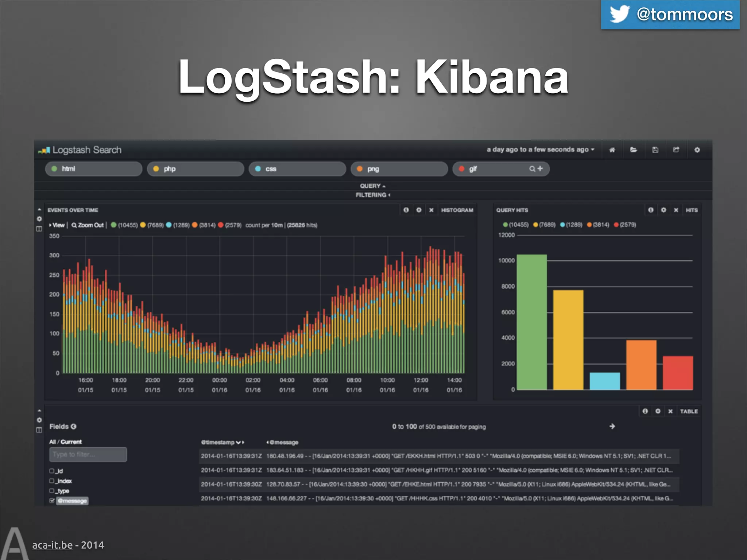This screenshot has width=747, height=560.
Task: Toggle gif series (2579) in histogram legend
Action: (230, 225)
